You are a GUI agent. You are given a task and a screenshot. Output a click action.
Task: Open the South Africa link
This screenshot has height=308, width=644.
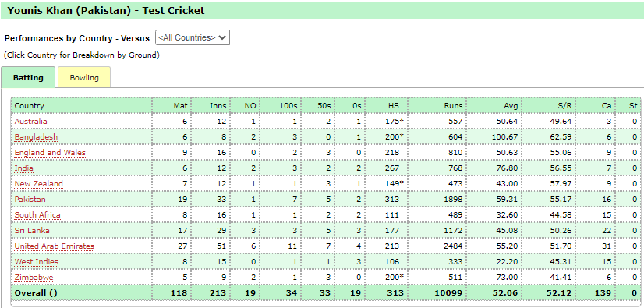pos(37,215)
